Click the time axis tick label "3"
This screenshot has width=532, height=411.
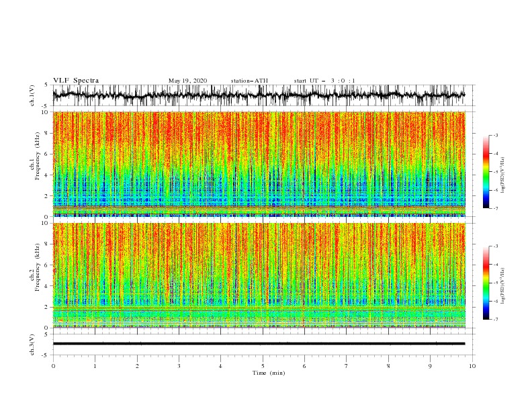point(179,366)
